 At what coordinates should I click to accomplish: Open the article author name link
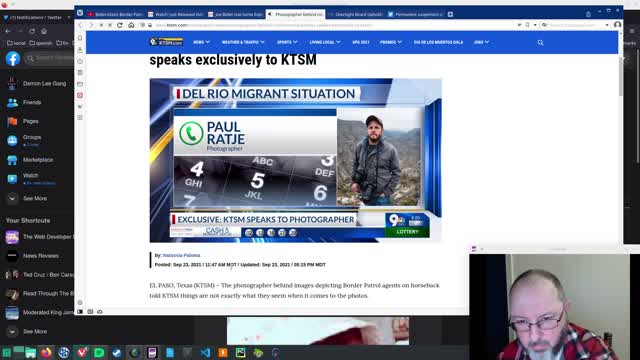click(181, 255)
